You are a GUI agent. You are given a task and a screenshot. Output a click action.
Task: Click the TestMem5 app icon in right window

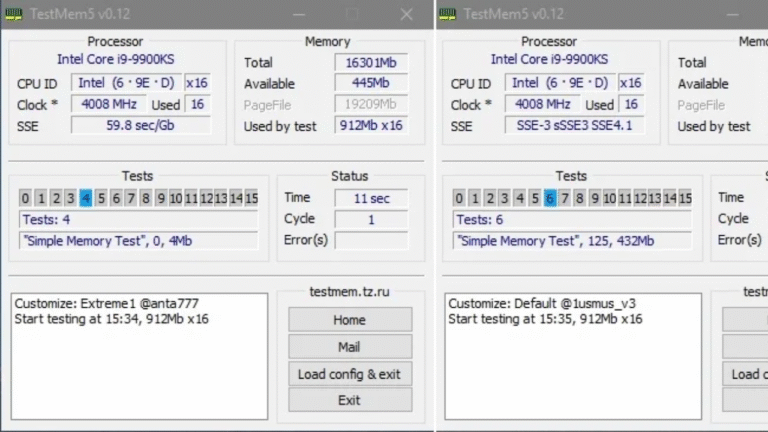pyautogui.click(x=447, y=14)
